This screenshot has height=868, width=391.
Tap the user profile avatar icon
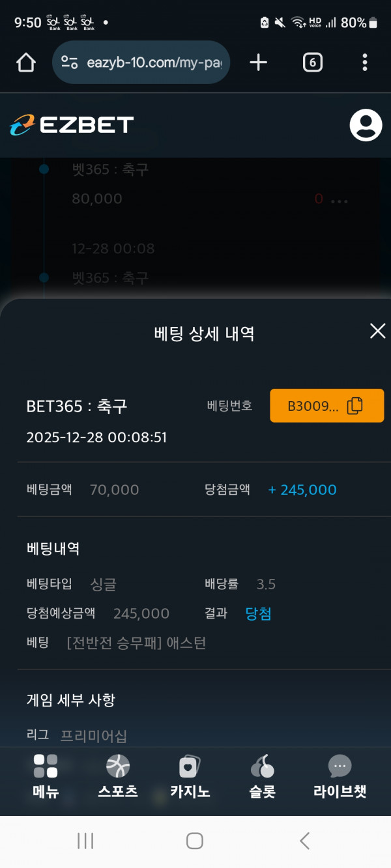click(x=366, y=125)
